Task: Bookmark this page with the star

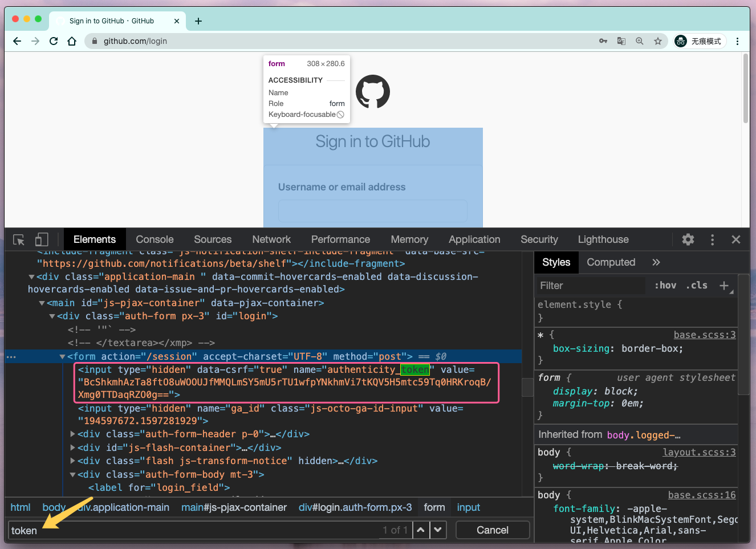Action: [x=658, y=41]
